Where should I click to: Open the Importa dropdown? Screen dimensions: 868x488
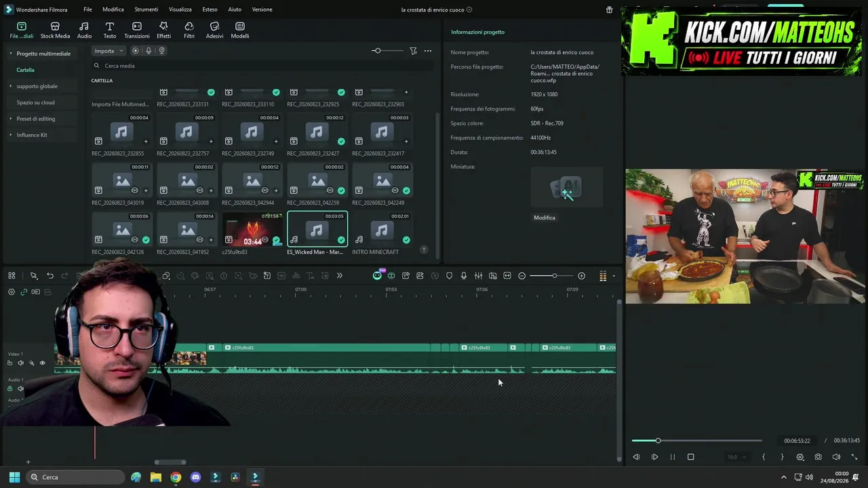pyautogui.click(x=108, y=51)
